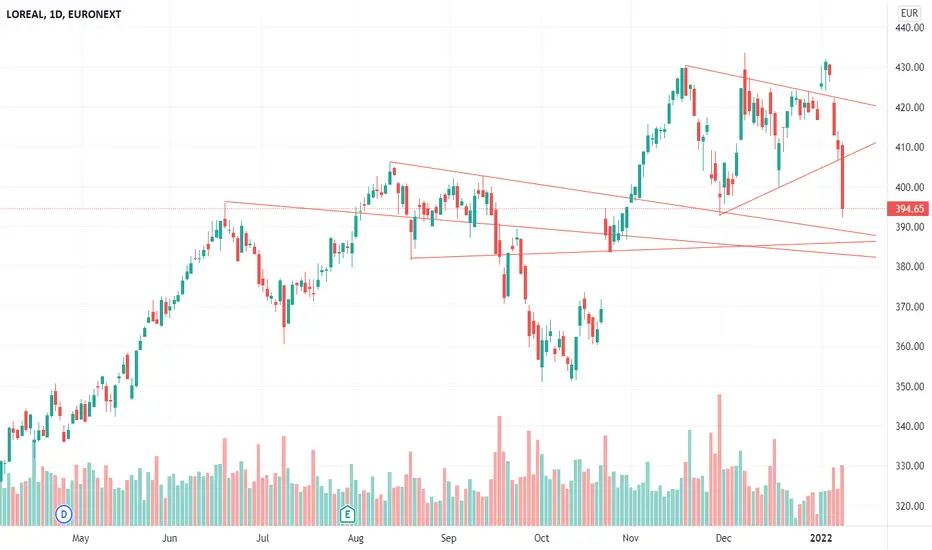Screen dimensions: 932x550
Task: Select the trendline starting at June peak
Action: pyautogui.click(x=550, y=230)
